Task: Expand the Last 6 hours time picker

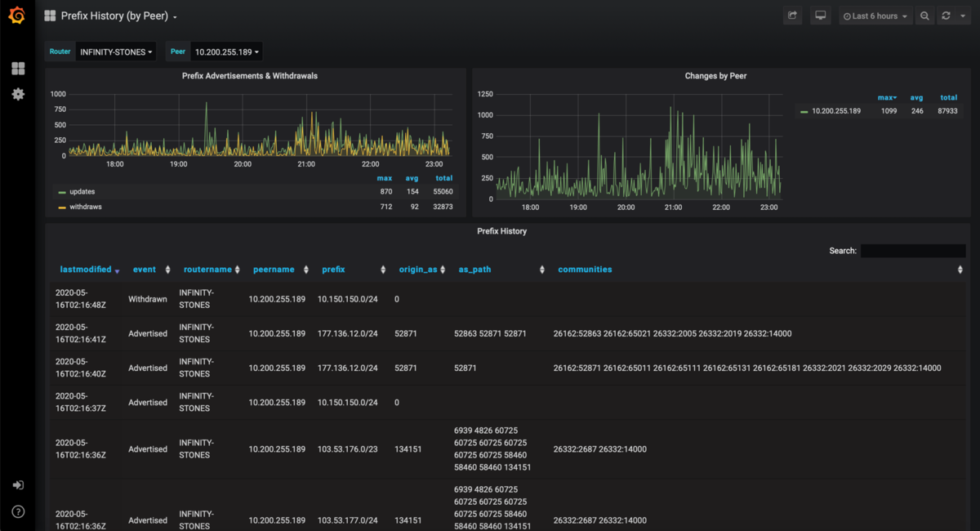Action: click(875, 16)
